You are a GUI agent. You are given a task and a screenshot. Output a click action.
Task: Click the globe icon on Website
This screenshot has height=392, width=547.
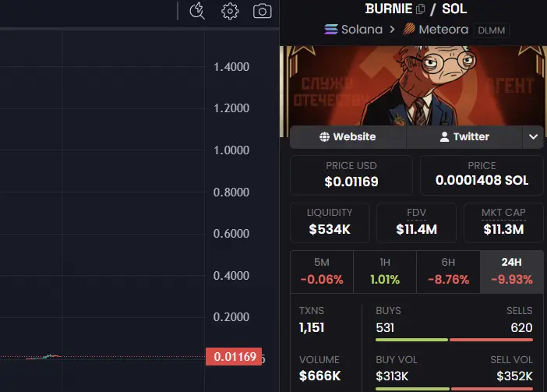[x=324, y=136]
